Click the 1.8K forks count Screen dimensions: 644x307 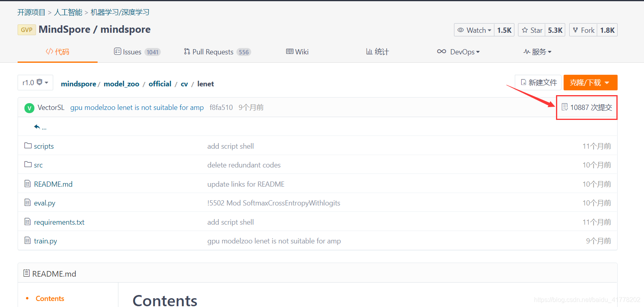pos(607,30)
